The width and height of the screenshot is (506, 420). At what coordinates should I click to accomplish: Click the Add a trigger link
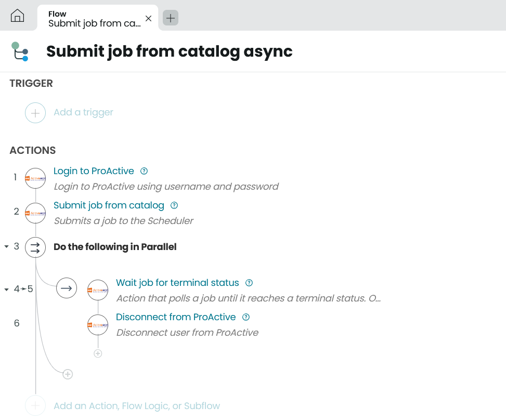pos(83,112)
